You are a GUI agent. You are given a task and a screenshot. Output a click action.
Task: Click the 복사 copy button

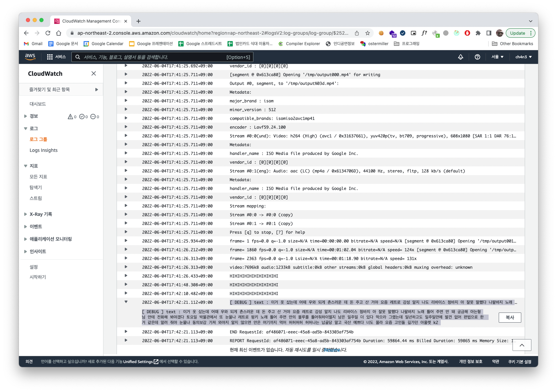pos(509,318)
